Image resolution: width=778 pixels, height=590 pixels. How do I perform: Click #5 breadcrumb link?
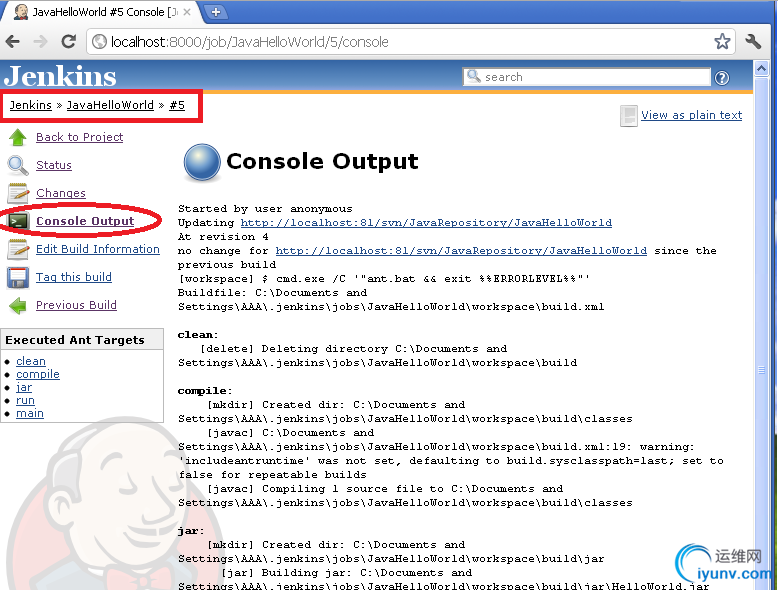[x=177, y=105]
